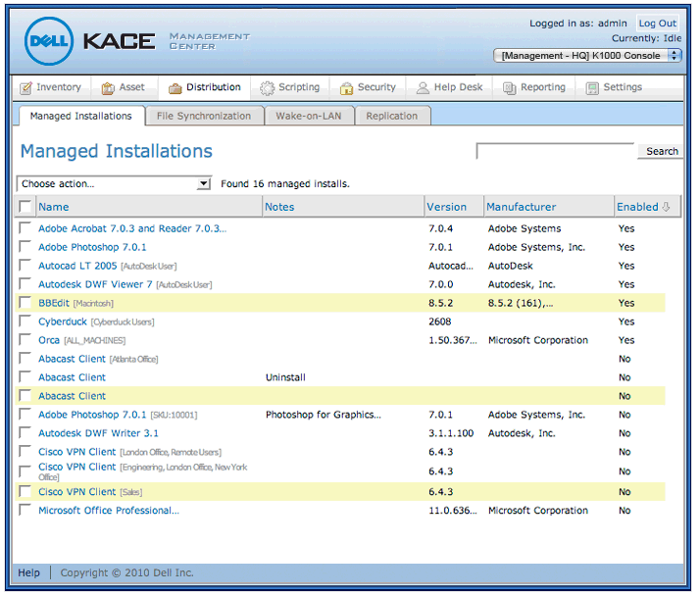Click the Inventory tab icon

(26, 88)
